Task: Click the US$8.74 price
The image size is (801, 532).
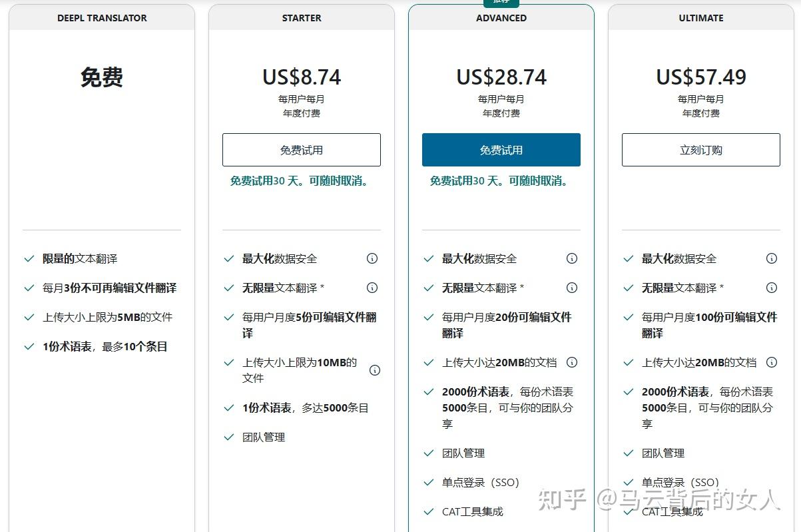Action: click(x=302, y=77)
